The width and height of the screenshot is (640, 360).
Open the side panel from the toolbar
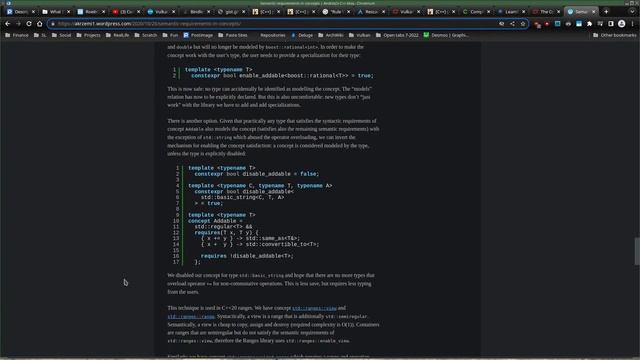point(611,24)
